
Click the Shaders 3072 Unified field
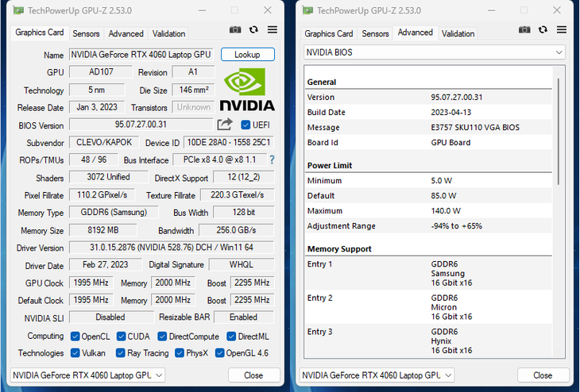click(108, 177)
